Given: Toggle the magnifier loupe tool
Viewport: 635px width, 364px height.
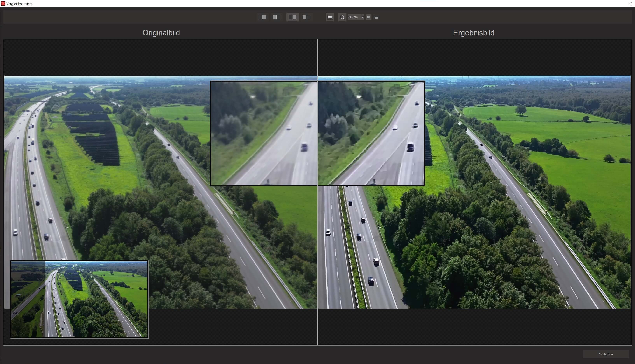Looking at the screenshot, I should [342, 17].
